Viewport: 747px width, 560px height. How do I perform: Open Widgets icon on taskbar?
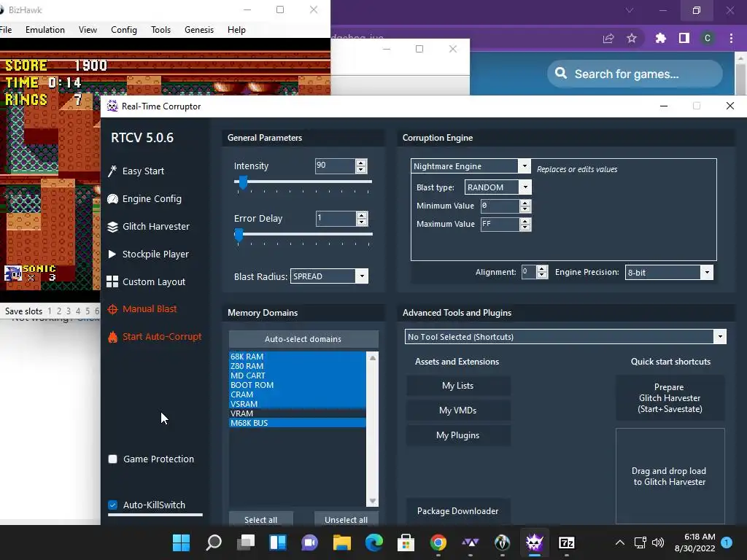[278, 542]
